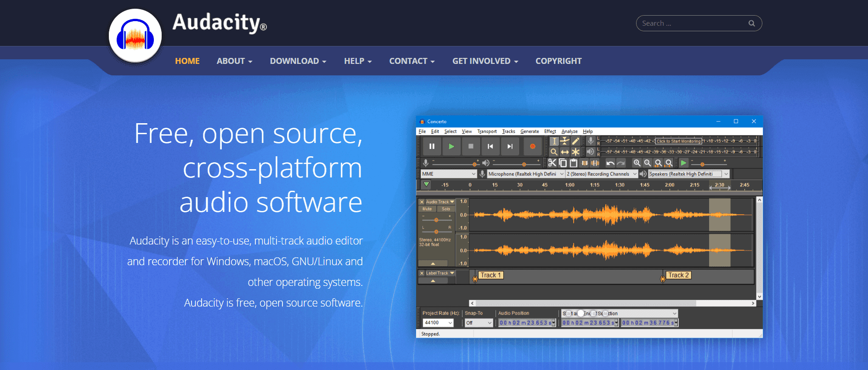The width and height of the screenshot is (868, 370).
Task: Open the COPYRIGHT website page
Action: click(x=558, y=61)
